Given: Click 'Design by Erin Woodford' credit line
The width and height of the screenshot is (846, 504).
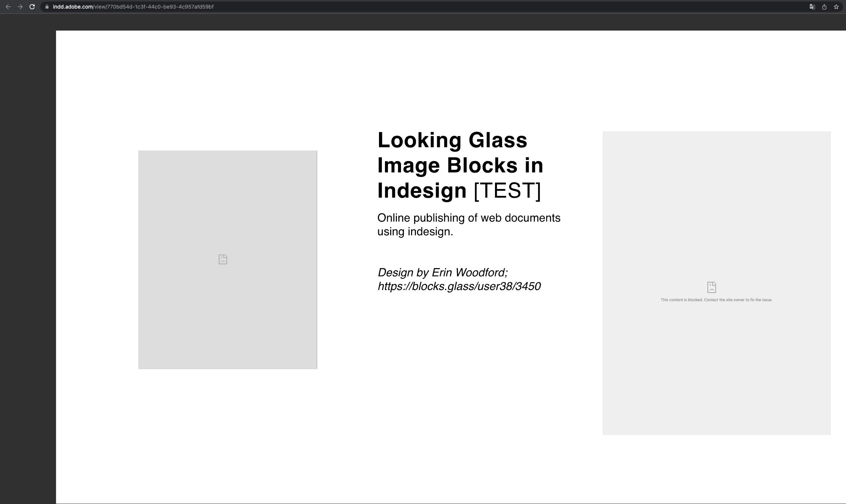Looking at the screenshot, I should coord(442,273).
